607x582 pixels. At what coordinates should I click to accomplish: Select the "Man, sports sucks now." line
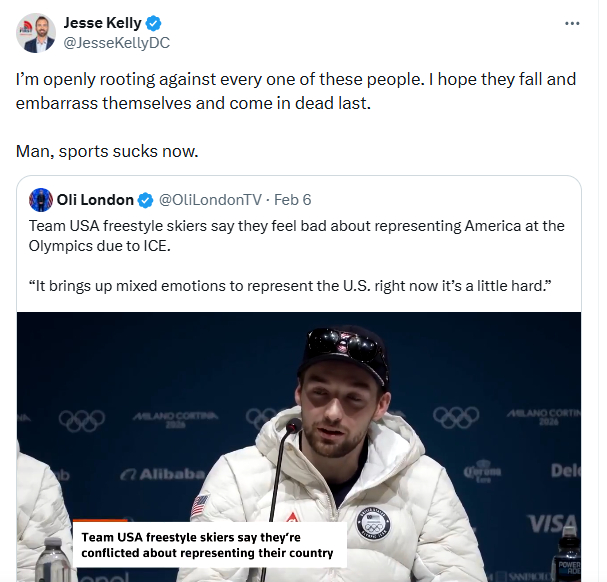click(x=108, y=151)
